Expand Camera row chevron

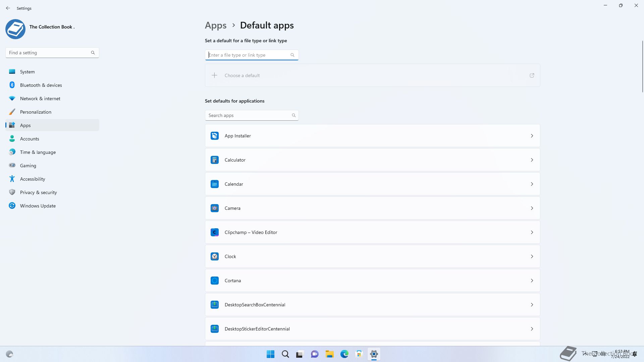(532, 208)
